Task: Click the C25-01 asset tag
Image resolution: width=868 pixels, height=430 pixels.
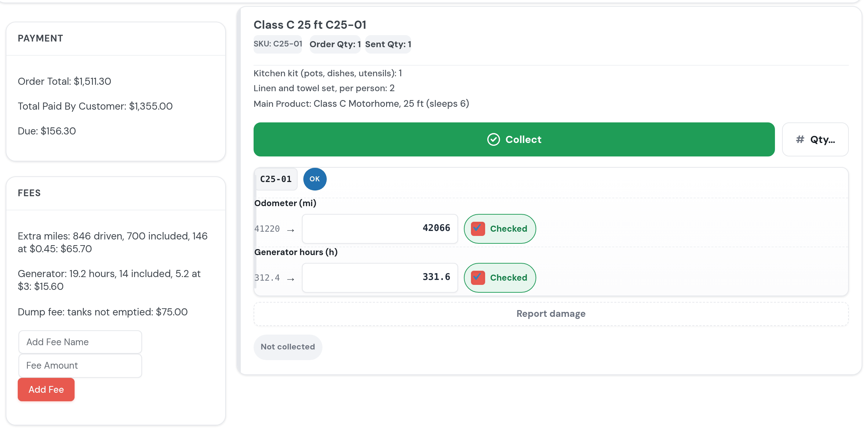Action: pos(276,179)
